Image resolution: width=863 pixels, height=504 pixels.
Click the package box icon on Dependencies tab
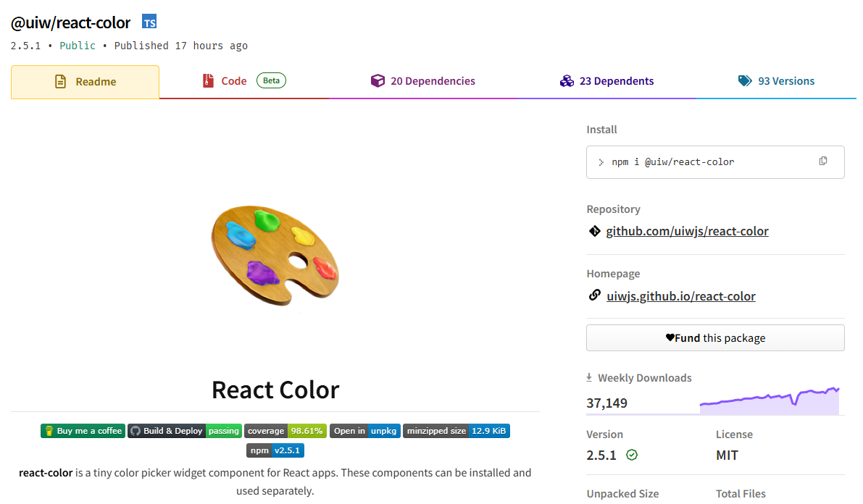[x=378, y=80]
